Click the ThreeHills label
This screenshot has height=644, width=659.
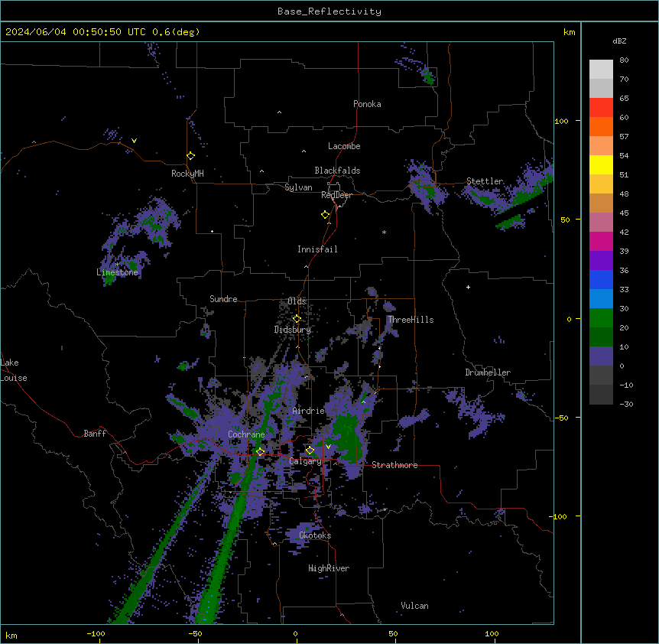pyautogui.click(x=411, y=320)
